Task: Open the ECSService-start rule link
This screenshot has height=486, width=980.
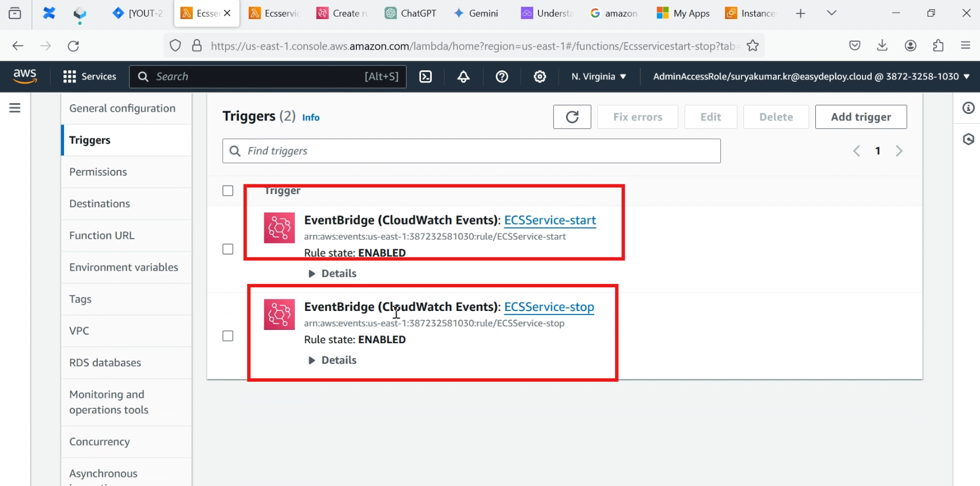Action: coord(550,220)
